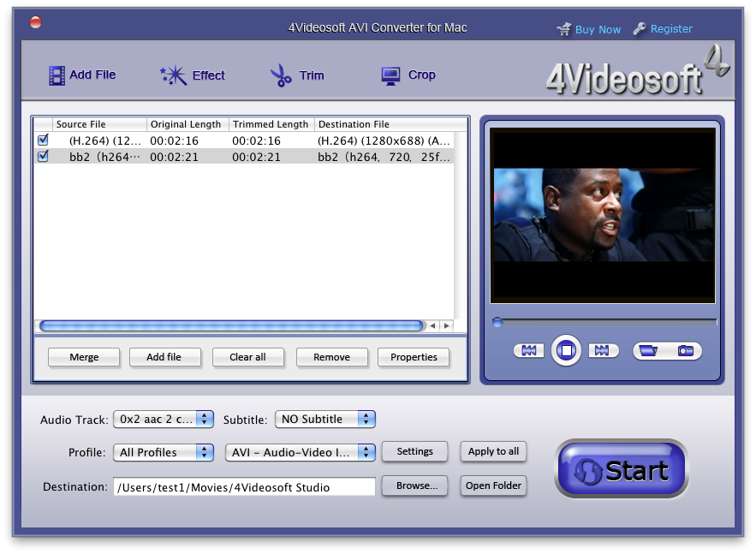
Task: Click the Trimmed Length column header
Action: (x=271, y=124)
